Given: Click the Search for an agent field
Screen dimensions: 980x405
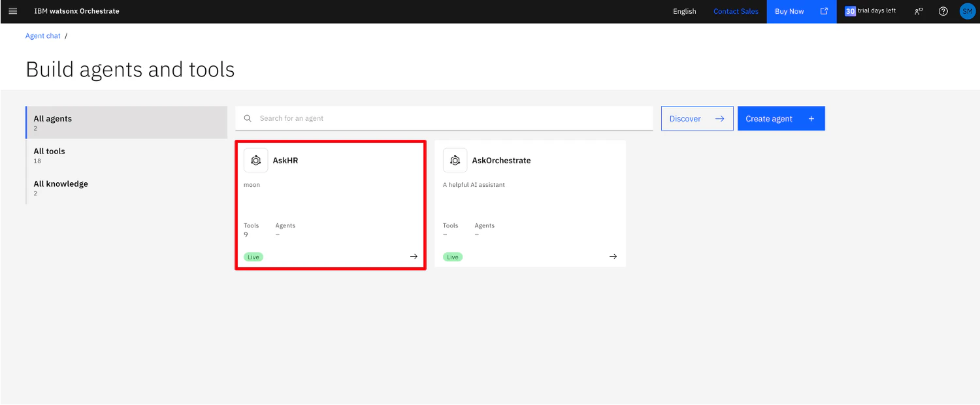Looking at the screenshot, I should tap(444, 118).
